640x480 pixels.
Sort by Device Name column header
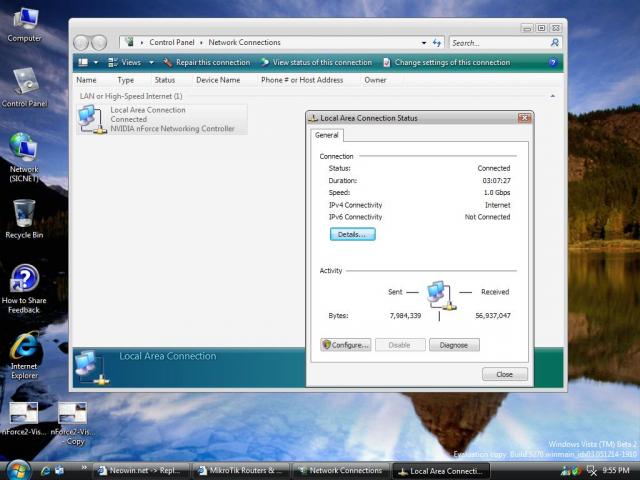tap(218, 80)
